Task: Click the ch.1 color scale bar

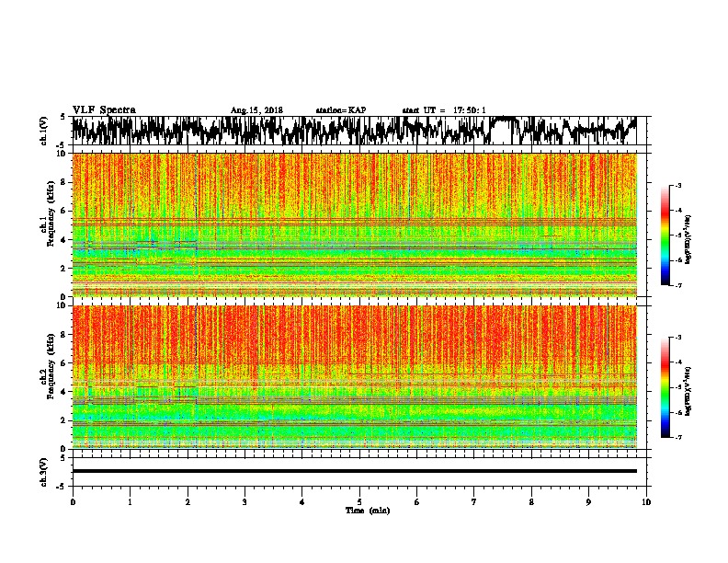Action: point(665,236)
